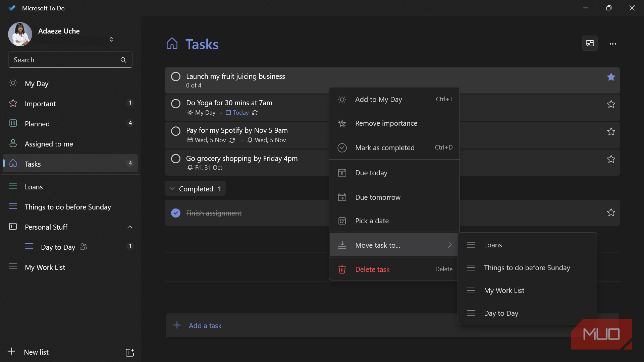This screenshot has width=644, height=362.
Task: Choose Add to My Day from context menu
Action: (x=394, y=100)
